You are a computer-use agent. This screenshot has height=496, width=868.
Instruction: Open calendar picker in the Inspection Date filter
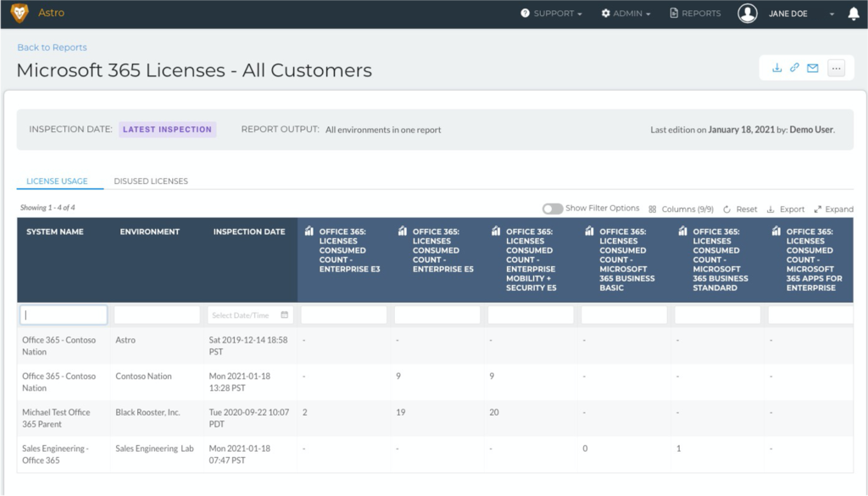click(285, 315)
